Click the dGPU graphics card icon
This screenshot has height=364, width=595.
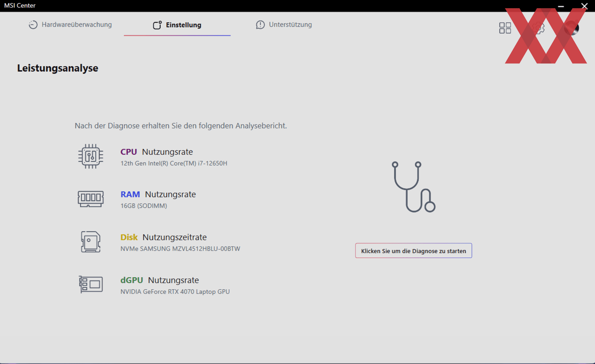[90, 284]
